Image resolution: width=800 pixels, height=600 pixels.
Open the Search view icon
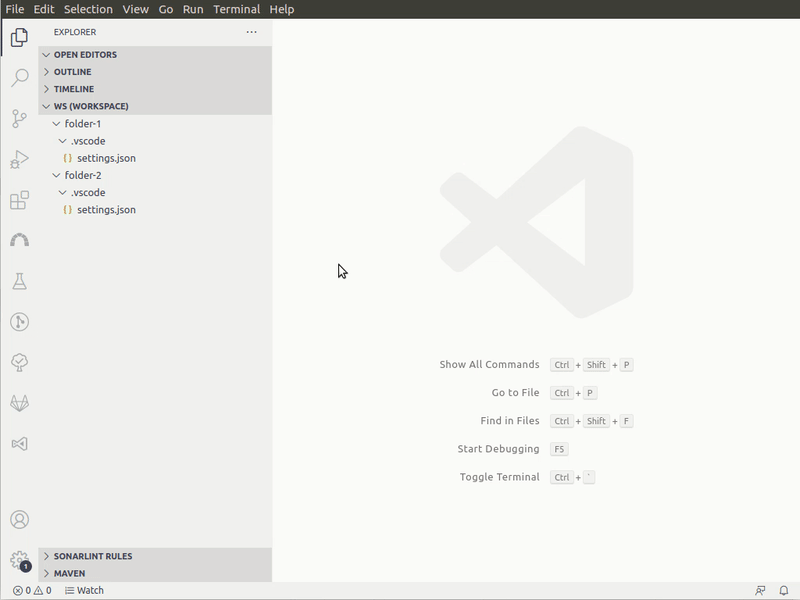[19, 78]
